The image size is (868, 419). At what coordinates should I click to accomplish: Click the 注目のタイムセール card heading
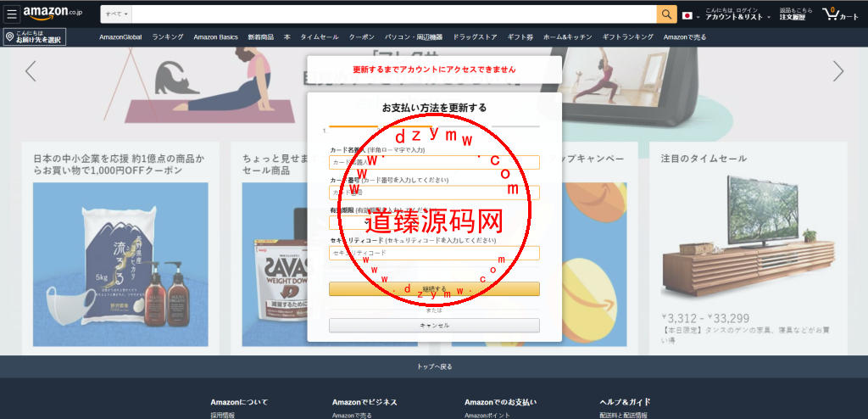point(704,159)
